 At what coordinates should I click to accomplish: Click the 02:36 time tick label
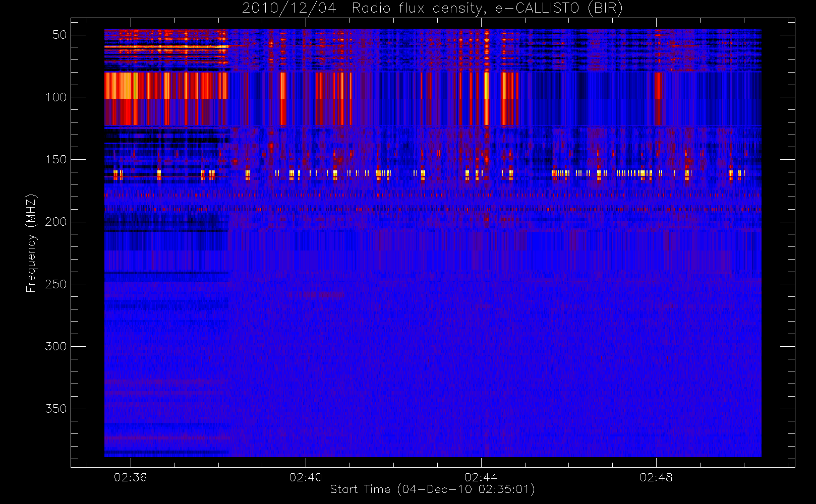[130, 477]
